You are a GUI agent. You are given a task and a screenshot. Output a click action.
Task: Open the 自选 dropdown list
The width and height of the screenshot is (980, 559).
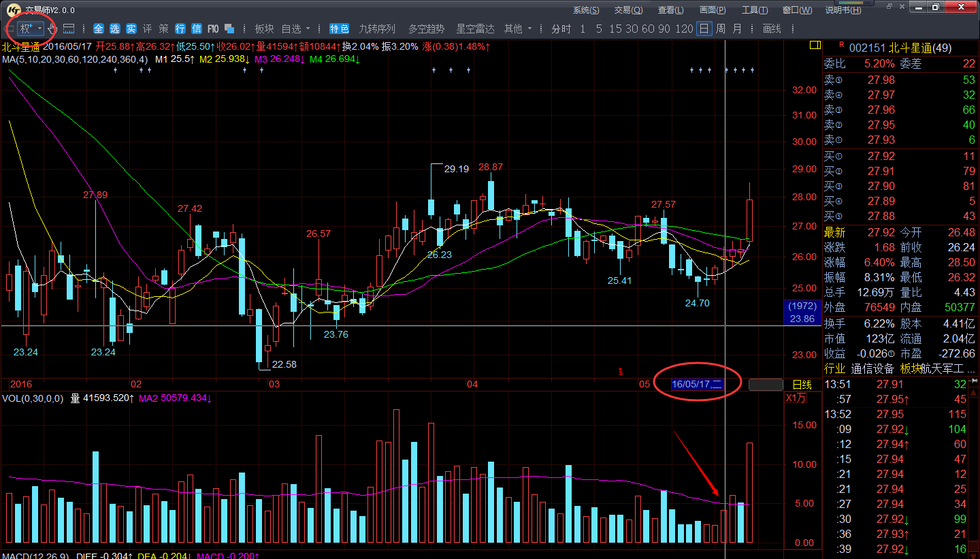(296, 29)
